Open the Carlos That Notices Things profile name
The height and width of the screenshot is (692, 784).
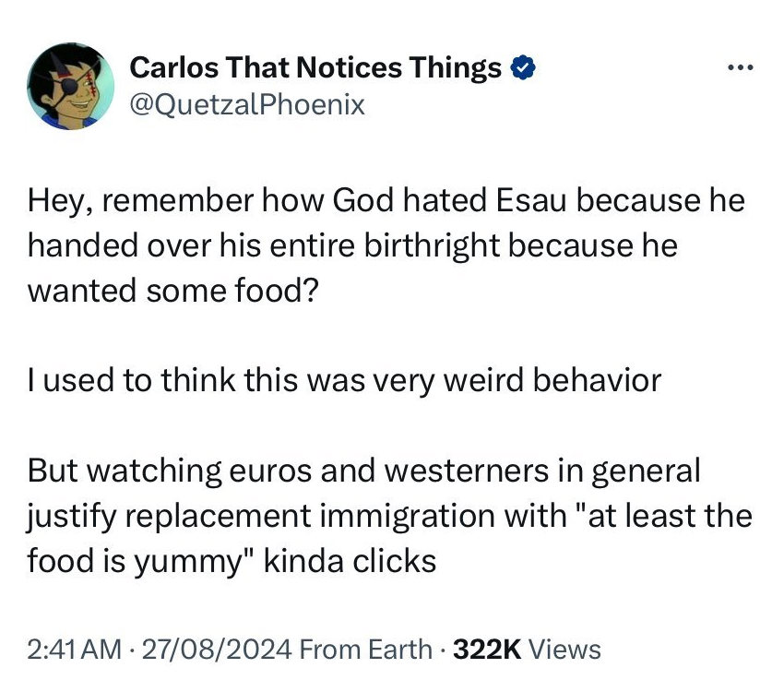315,67
